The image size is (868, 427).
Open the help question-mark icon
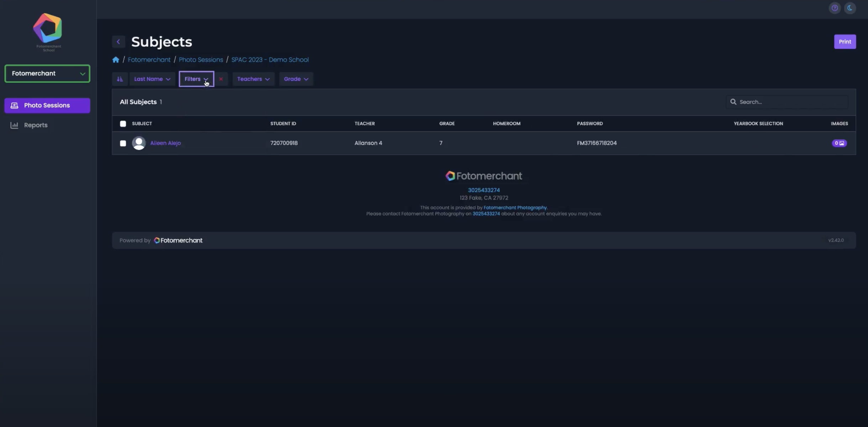click(835, 8)
